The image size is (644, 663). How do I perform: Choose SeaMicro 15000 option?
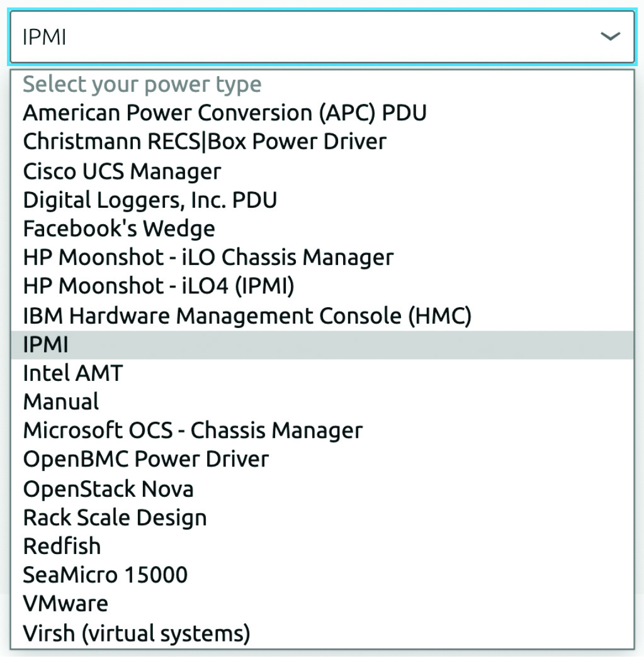(x=105, y=575)
